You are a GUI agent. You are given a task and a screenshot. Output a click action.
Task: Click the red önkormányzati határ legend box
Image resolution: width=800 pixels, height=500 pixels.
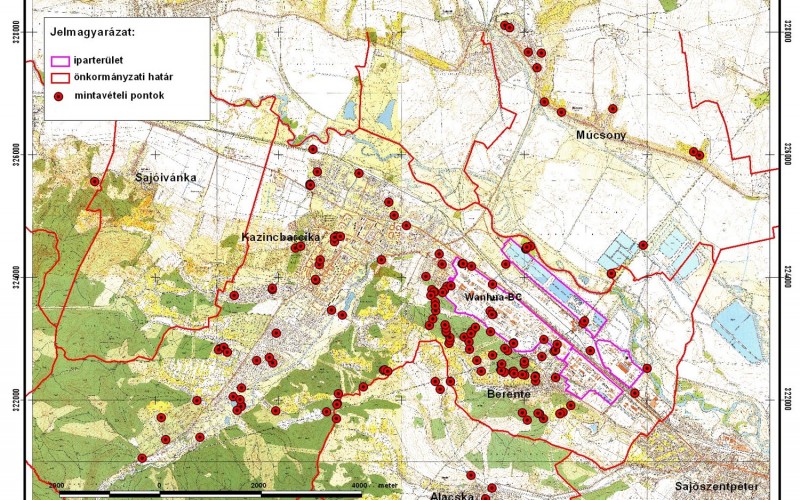[58, 78]
